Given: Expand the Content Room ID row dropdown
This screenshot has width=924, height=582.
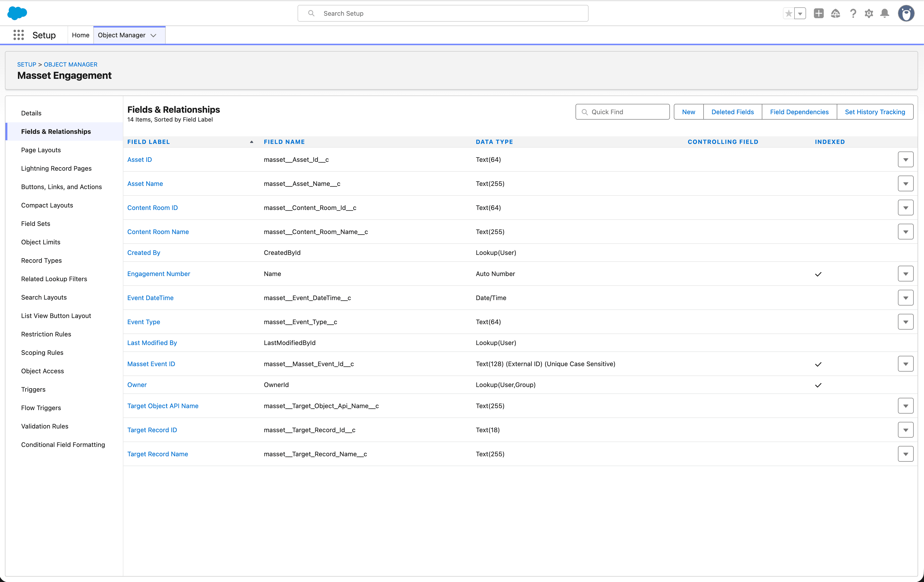Looking at the screenshot, I should tap(906, 208).
